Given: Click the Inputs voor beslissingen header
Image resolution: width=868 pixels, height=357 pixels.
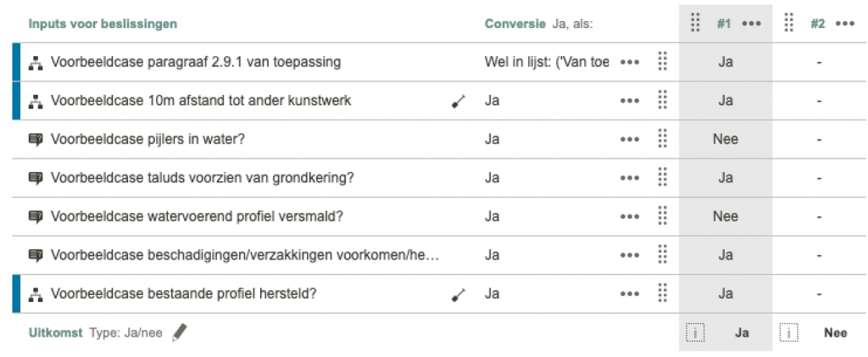Looking at the screenshot, I should click(x=103, y=24).
